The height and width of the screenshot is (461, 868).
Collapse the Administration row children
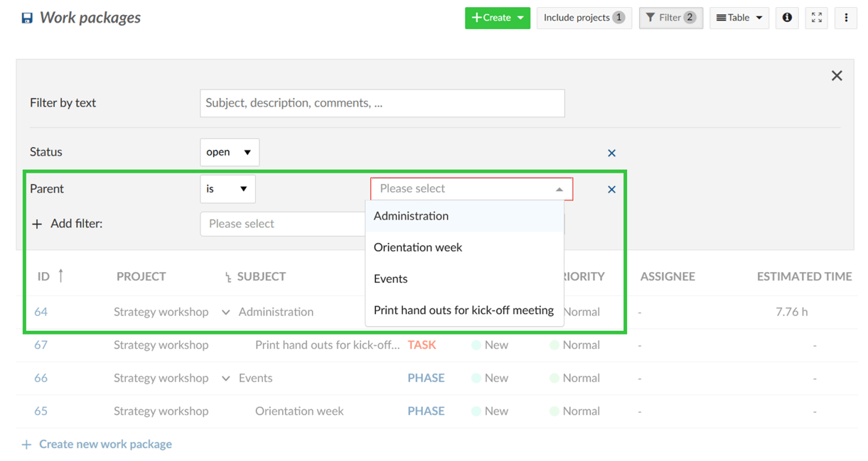(225, 312)
